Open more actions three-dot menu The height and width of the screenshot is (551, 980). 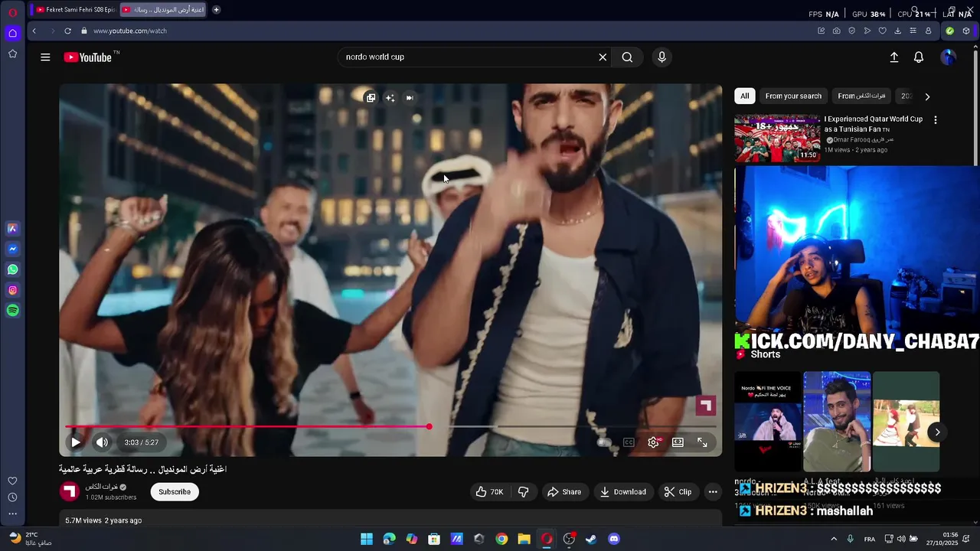click(x=713, y=492)
